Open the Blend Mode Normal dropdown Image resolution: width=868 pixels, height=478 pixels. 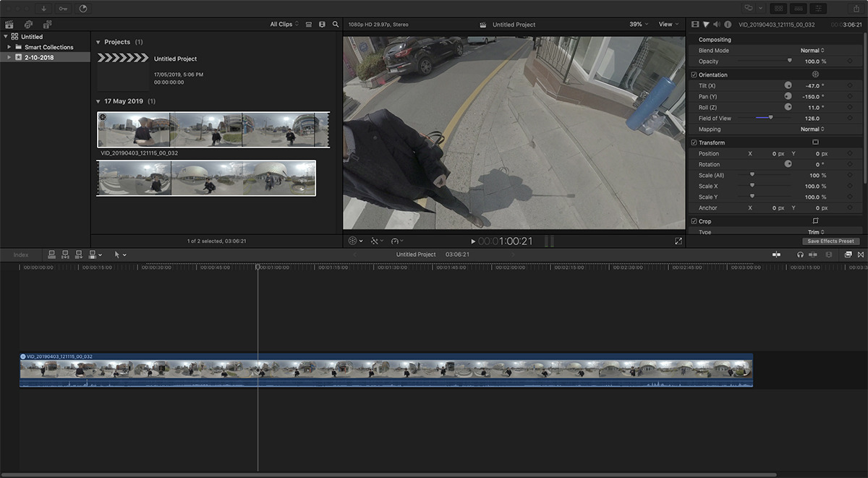tap(812, 51)
